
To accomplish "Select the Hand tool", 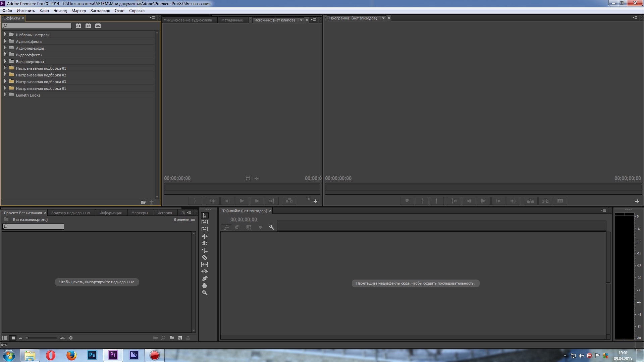I will pos(205,286).
